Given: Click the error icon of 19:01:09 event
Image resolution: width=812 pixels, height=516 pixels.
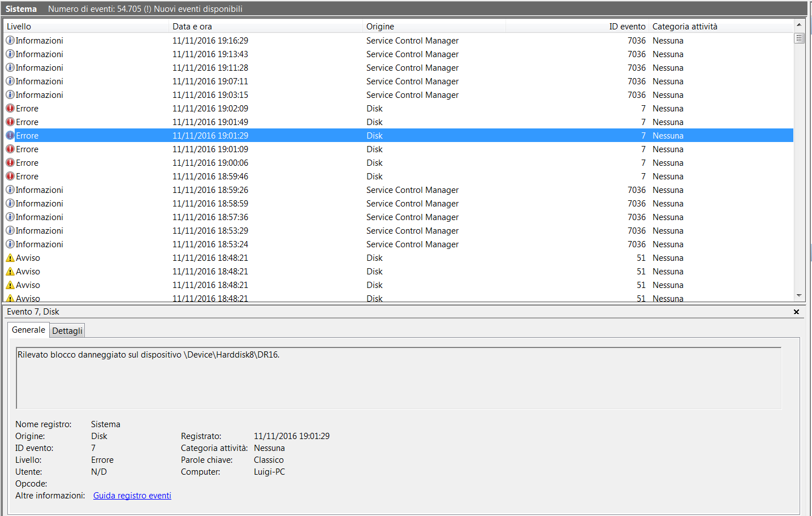Looking at the screenshot, I should coord(10,149).
